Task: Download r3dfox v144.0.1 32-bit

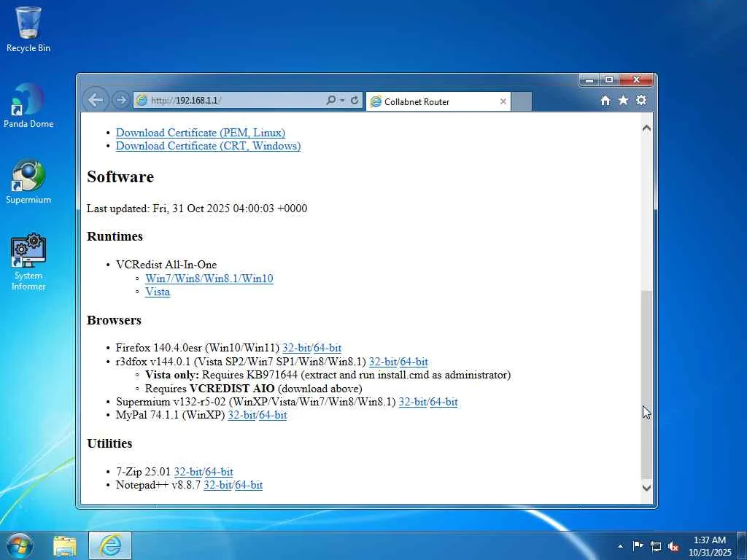Action: [383, 362]
